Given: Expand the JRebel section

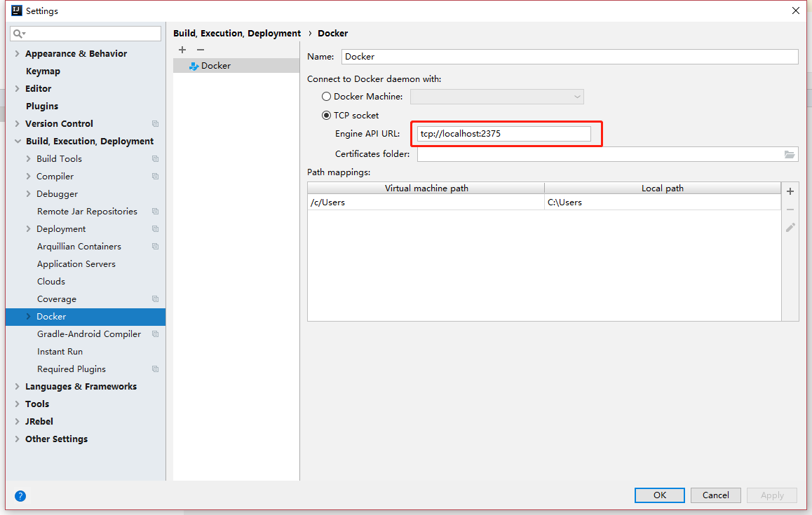Looking at the screenshot, I should [17, 421].
